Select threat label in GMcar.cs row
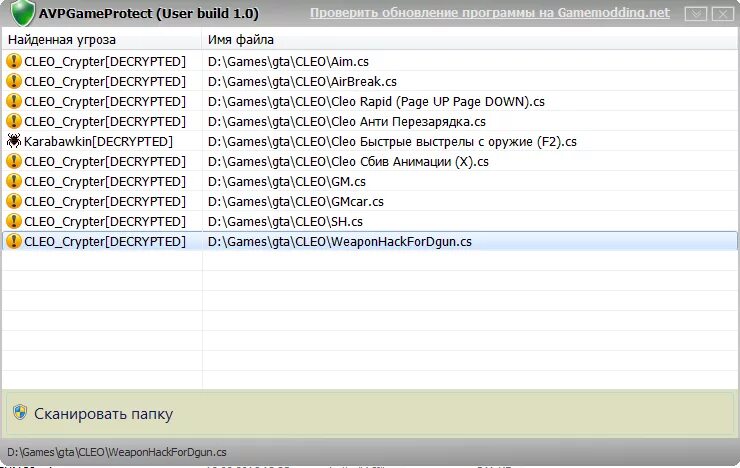The height and width of the screenshot is (468, 740). tap(105, 202)
